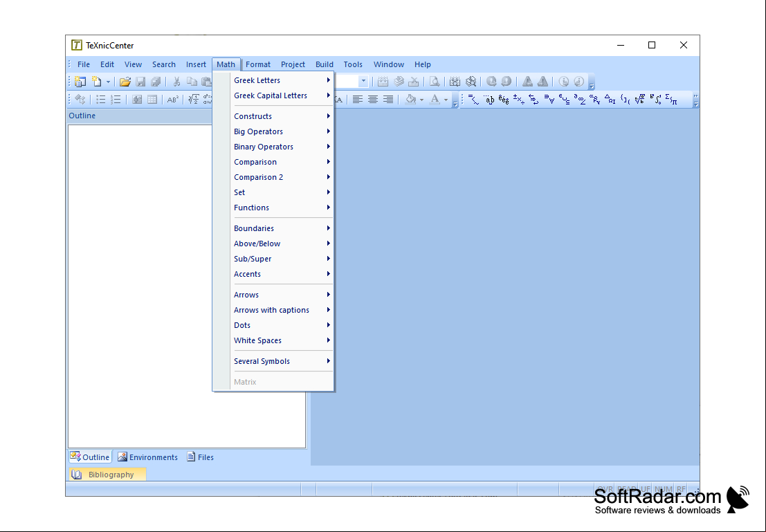Viewport: 766px width, 532px height.
Task: Click the Save floppy disk icon
Action: coord(140,82)
